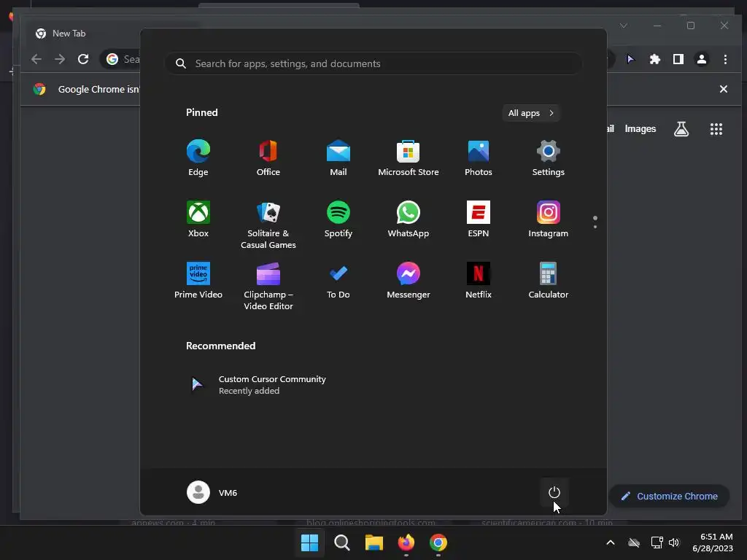Open Chrome Extensions puzzle icon

click(x=655, y=59)
